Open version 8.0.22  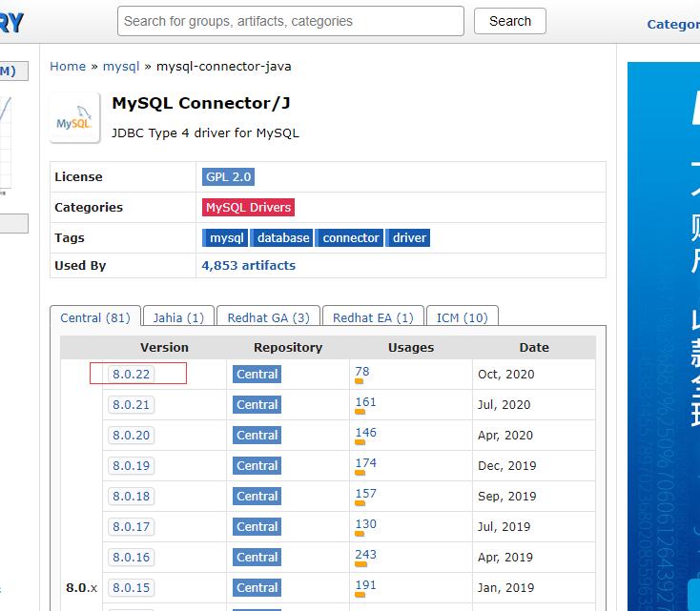131,374
